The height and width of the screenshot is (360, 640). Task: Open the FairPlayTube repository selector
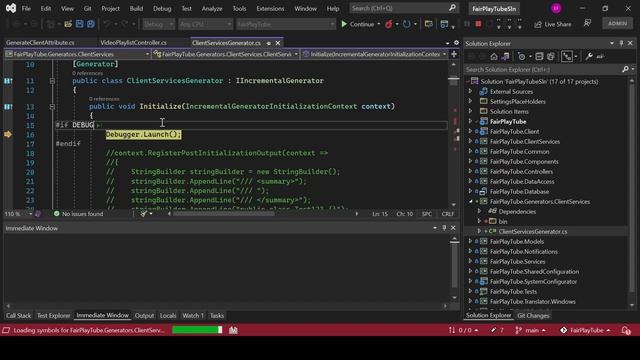click(x=585, y=330)
